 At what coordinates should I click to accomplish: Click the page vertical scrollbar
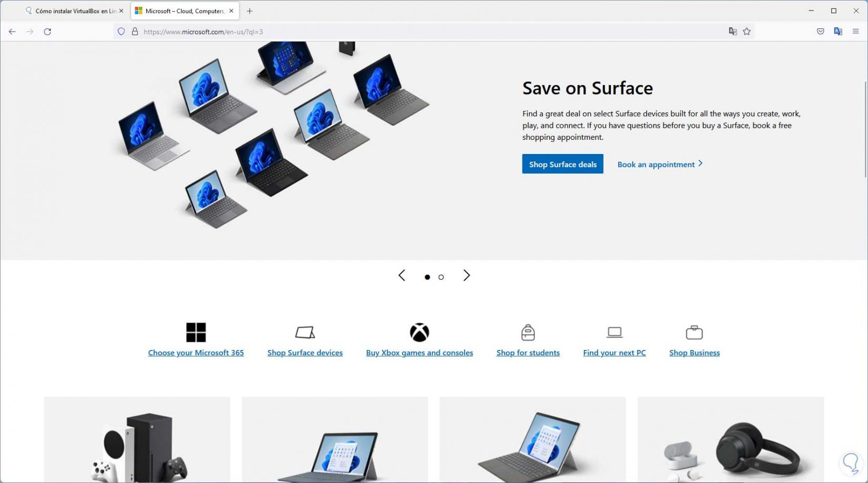point(865,129)
